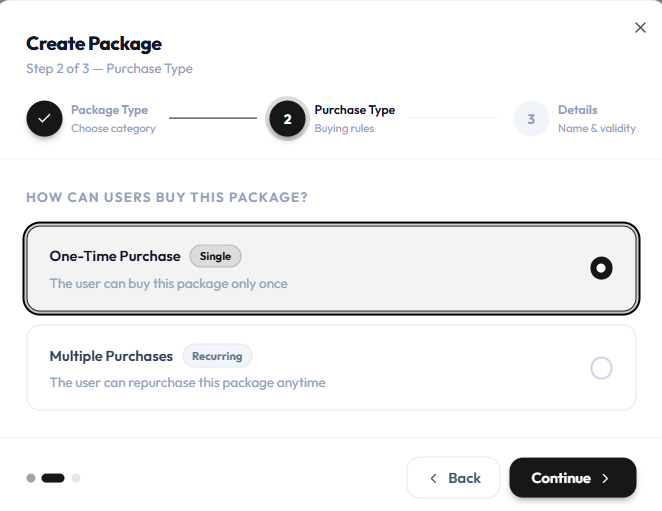This screenshot has width=662, height=511.
Task: Open the Details step label
Action: pyautogui.click(x=578, y=110)
